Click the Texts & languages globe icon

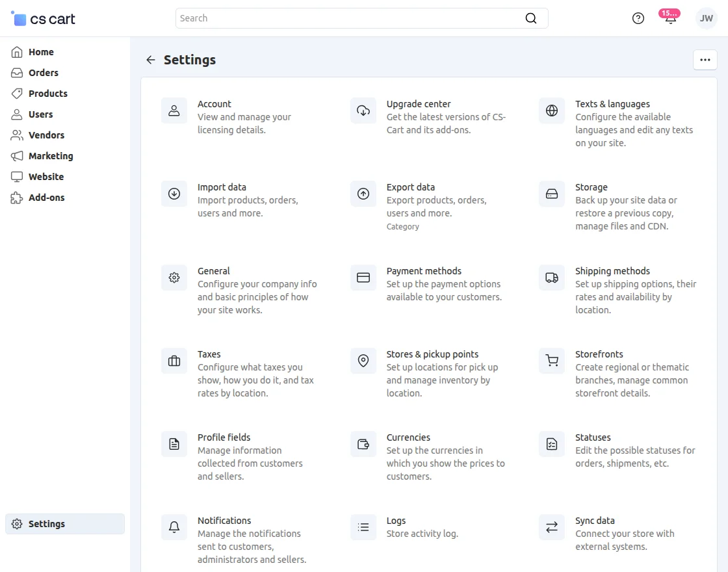(552, 110)
